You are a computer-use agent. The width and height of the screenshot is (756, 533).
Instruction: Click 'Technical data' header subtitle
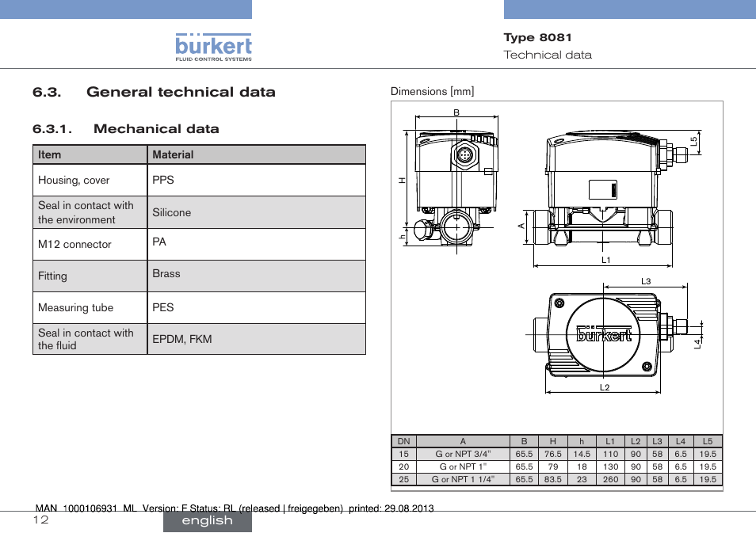pyautogui.click(x=548, y=55)
